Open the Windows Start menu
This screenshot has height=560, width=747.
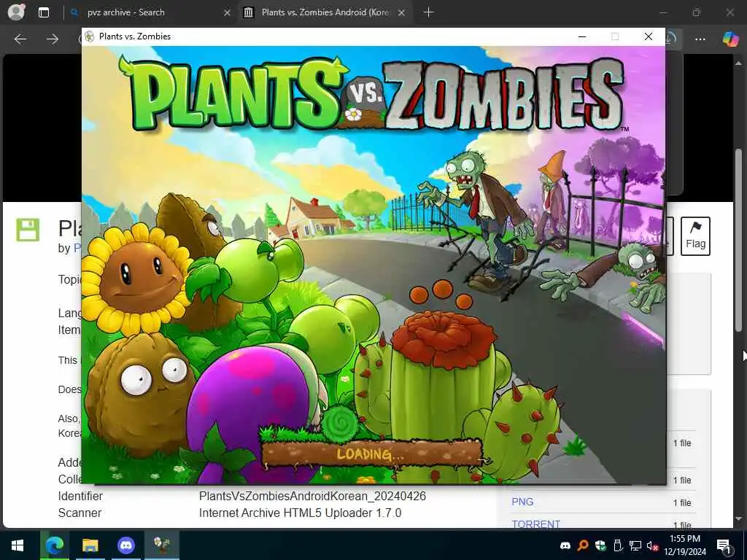coord(18,545)
